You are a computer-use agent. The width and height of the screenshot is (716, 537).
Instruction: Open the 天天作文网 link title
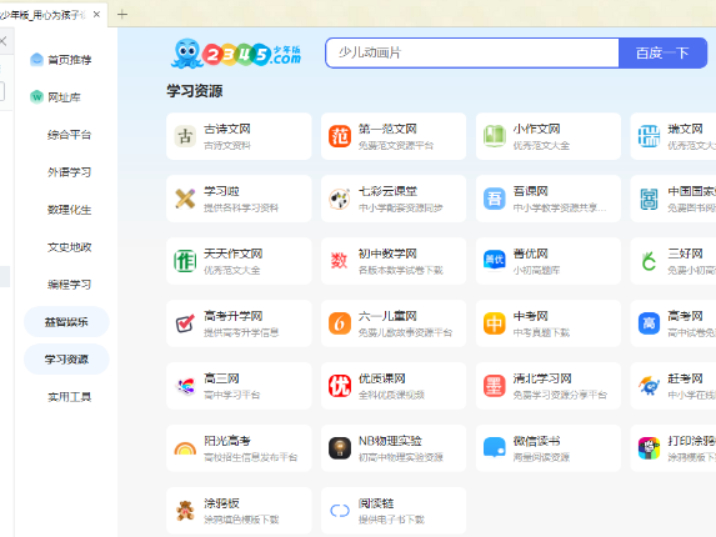tap(233, 253)
